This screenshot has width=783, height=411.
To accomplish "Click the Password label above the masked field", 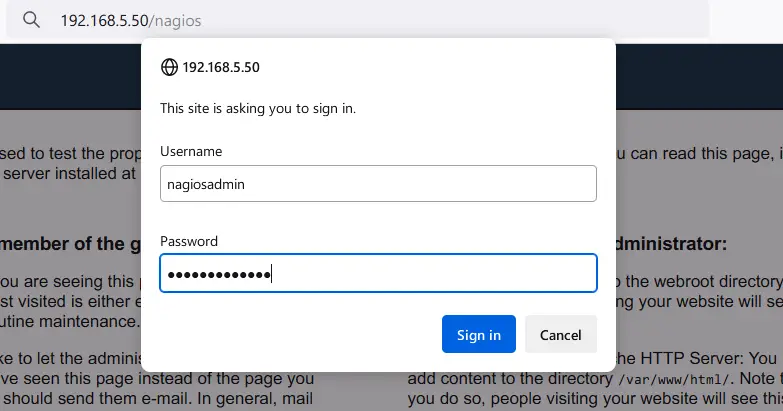I will coord(189,241).
